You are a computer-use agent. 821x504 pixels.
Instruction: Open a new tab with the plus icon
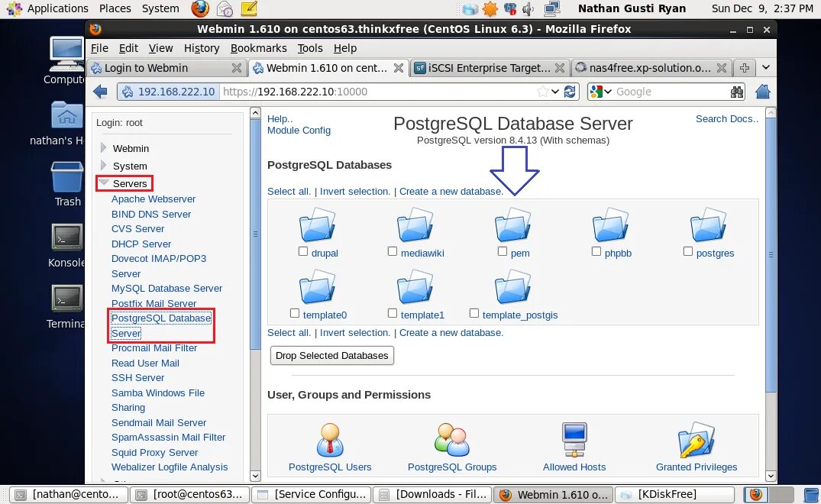pos(745,67)
